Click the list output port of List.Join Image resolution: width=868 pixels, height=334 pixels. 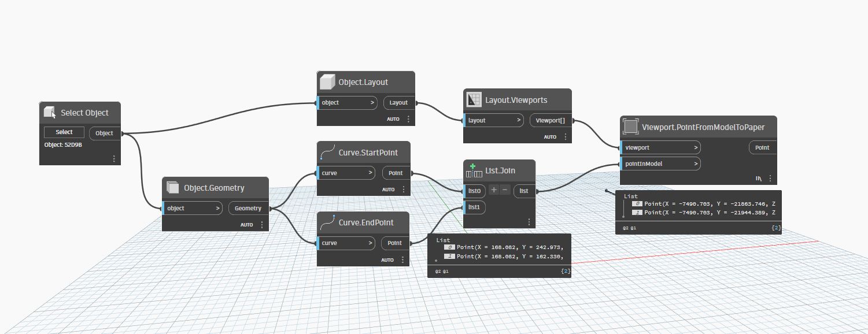click(x=525, y=191)
